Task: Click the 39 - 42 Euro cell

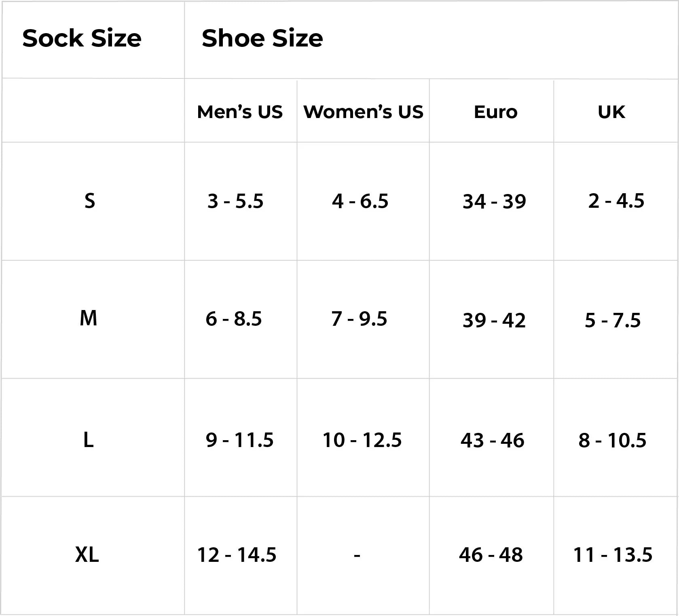Action: (x=494, y=320)
